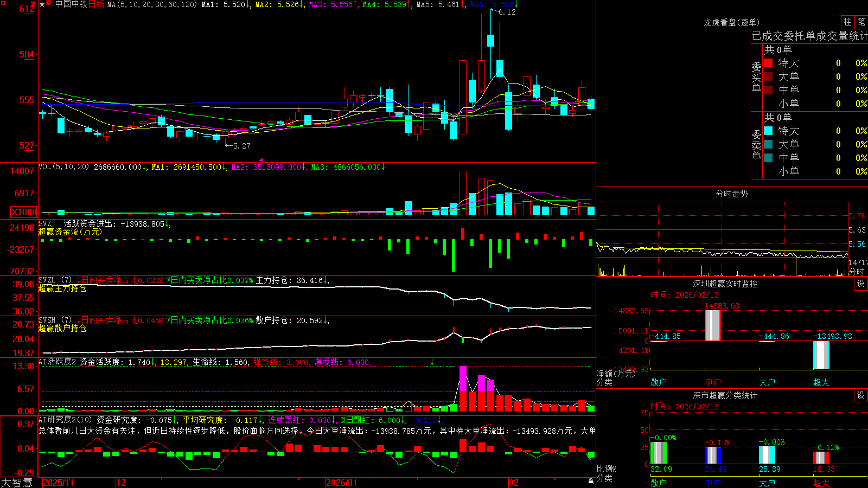The image size is (868, 488).
Task: Click the green down arrow in AI活跃度 header
Action: (432, 362)
